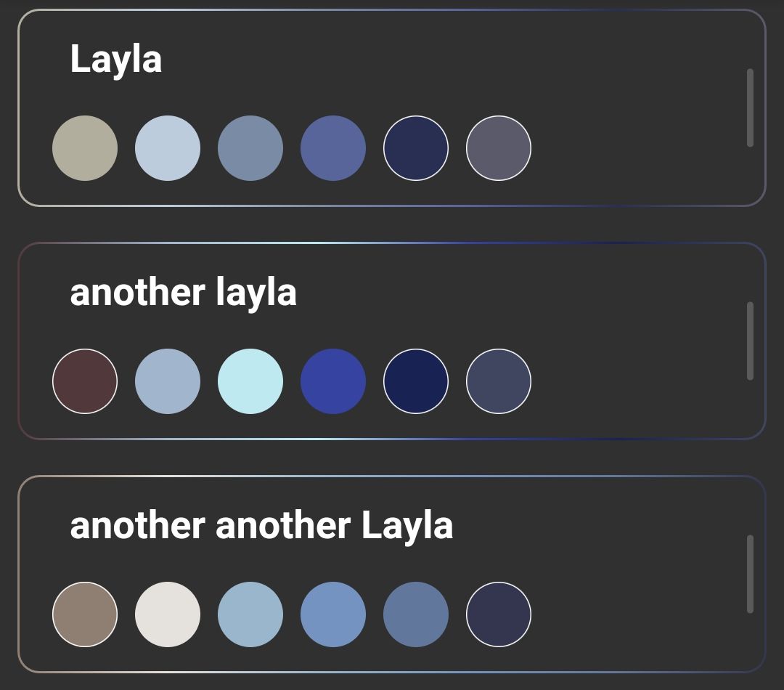Image resolution: width=784 pixels, height=690 pixels.
Task: Select the taupe brown swatch in another another Layla
Action: pos(85,614)
